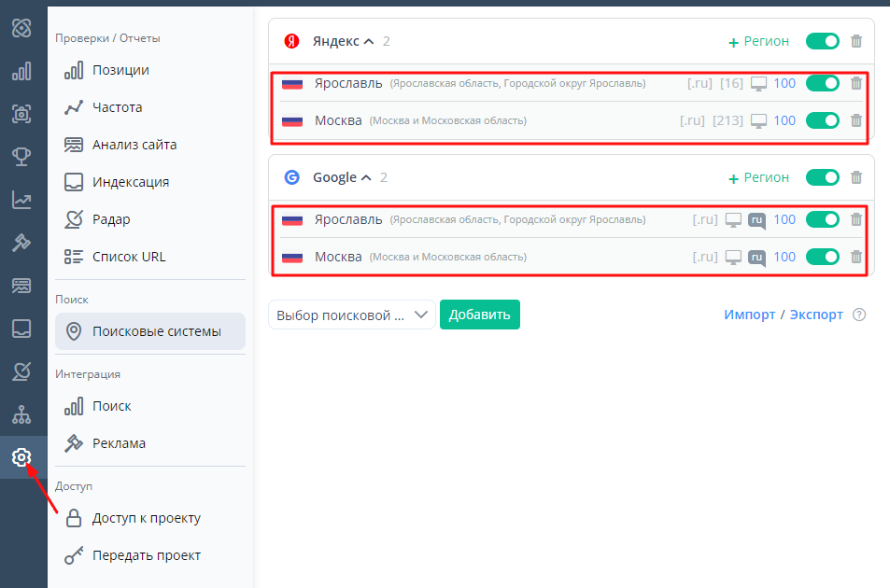This screenshot has width=890, height=588.
Task: Open Реклама integration settings
Action: coord(119,443)
